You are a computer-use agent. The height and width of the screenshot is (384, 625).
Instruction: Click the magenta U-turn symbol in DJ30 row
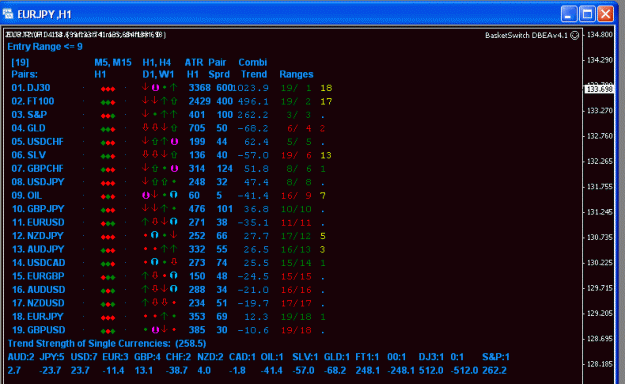(x=155, y=87)
